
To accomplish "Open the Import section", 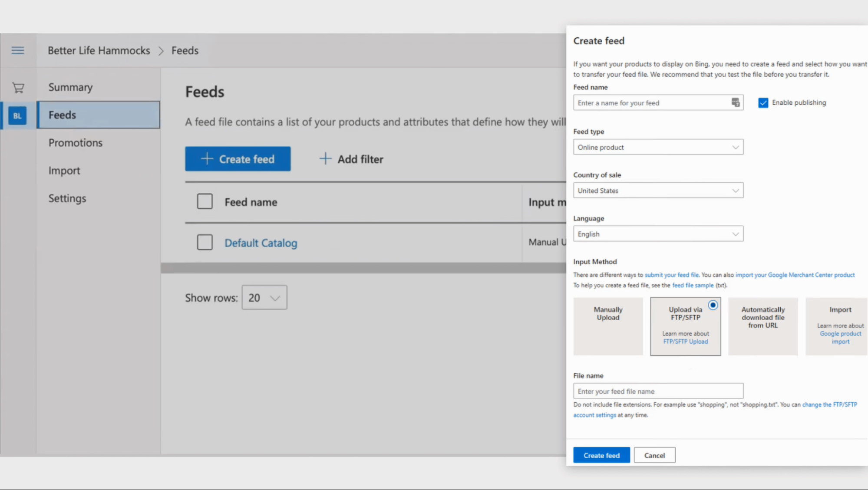I will click(64, 171).
